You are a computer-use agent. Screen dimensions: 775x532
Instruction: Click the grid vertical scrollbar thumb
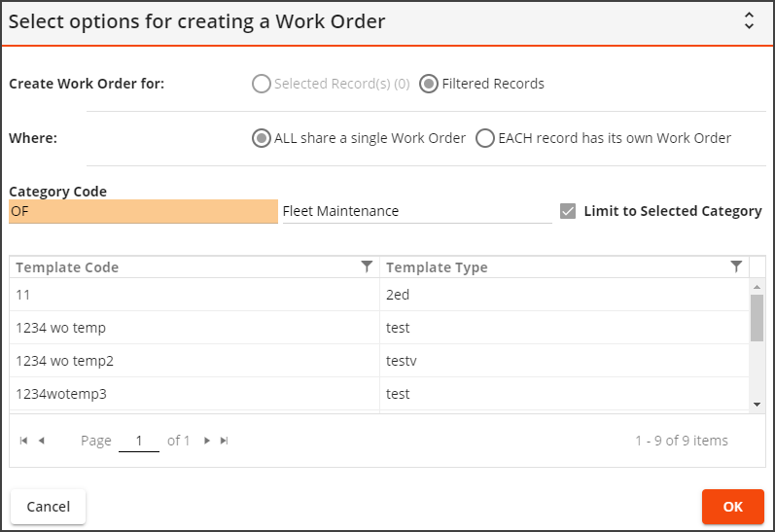tap(757, 318)
